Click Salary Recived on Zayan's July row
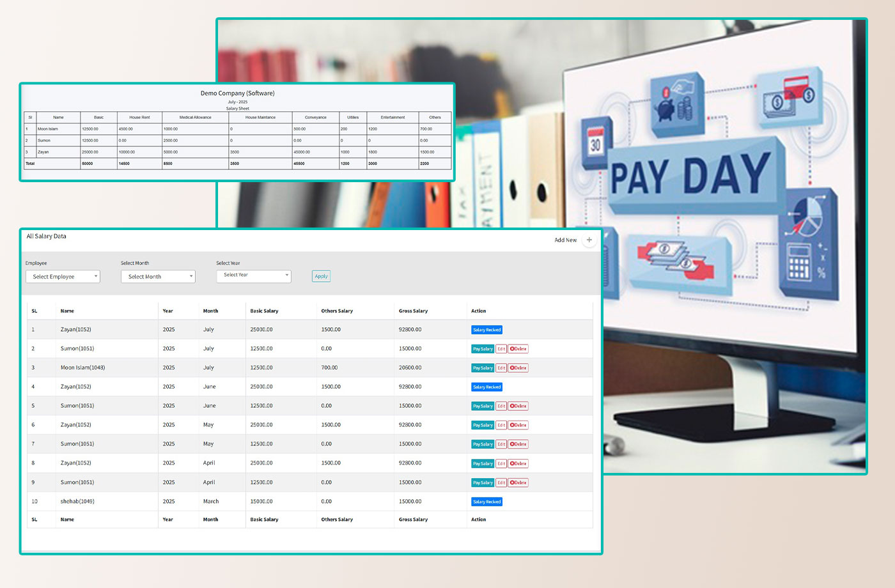Viewport: 895px width, 588px height. coord(486,329)
